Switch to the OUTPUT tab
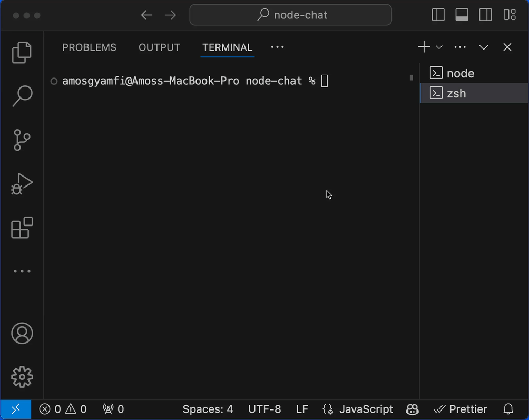 point(159,47)
